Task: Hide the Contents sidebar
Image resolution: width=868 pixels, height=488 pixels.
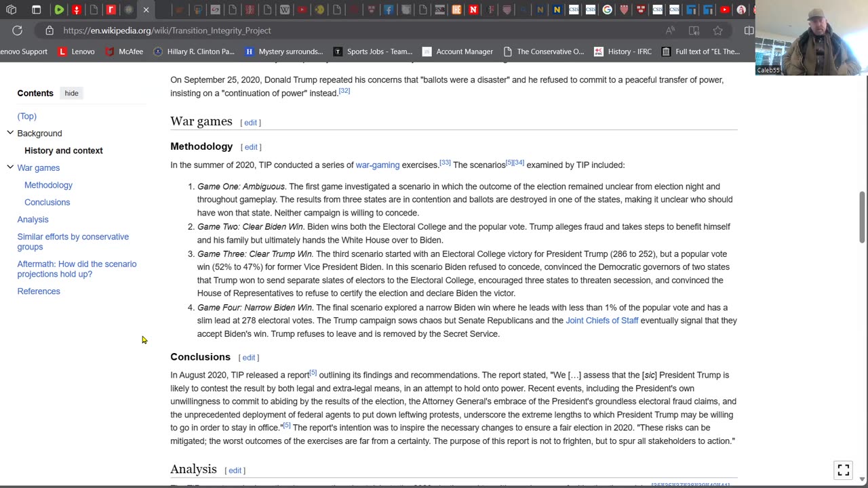Action: (x=71, y=93)
